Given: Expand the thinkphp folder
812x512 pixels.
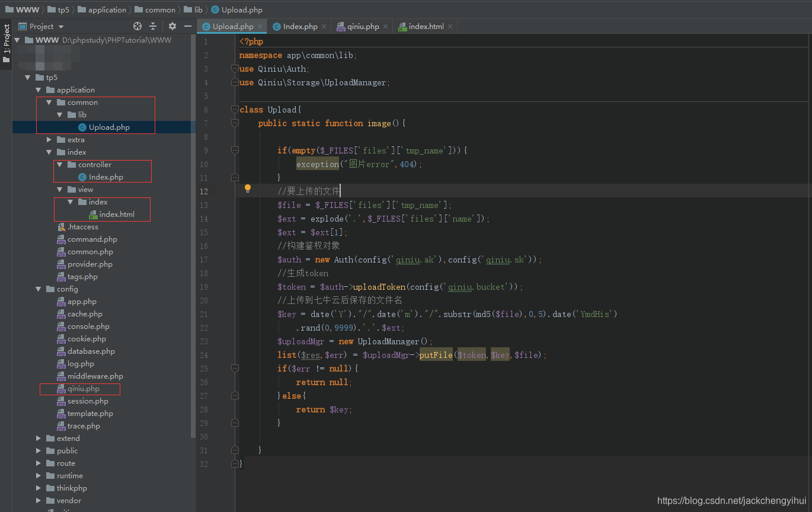Looking at the screenshot, I should 39,488.
